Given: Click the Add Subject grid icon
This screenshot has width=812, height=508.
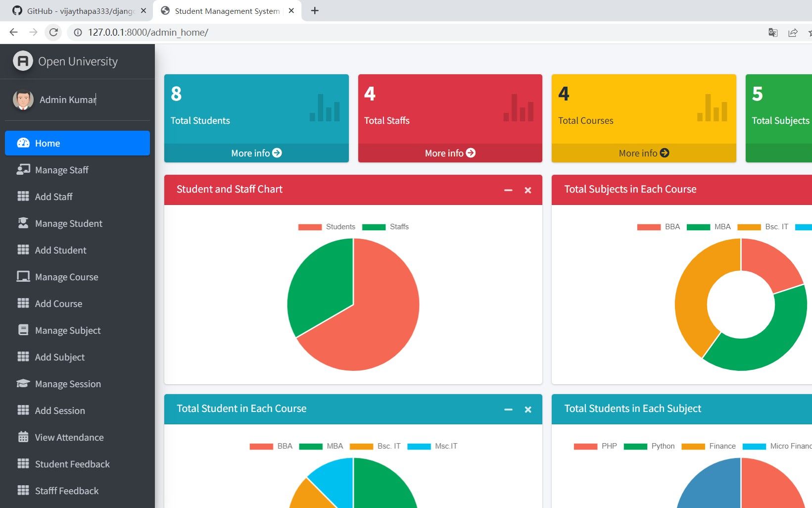Looking at the screenshot, I should point(23,357).
